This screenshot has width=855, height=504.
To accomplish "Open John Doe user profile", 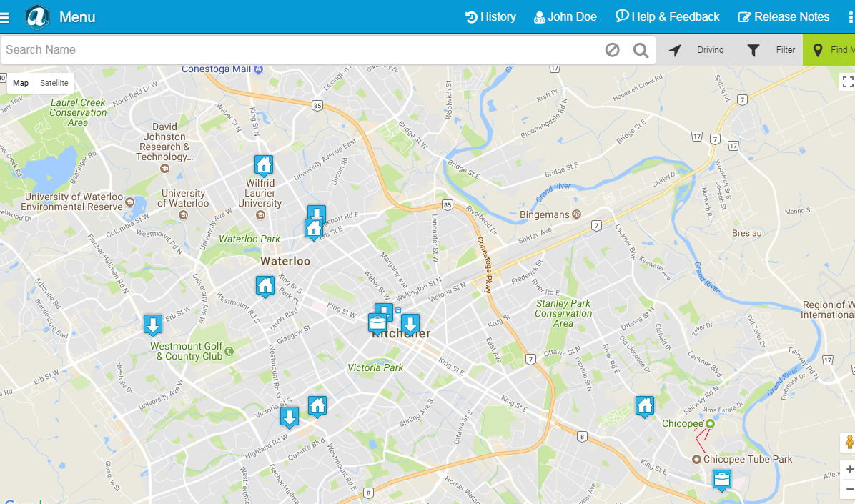I will click(x=565, y=17).
